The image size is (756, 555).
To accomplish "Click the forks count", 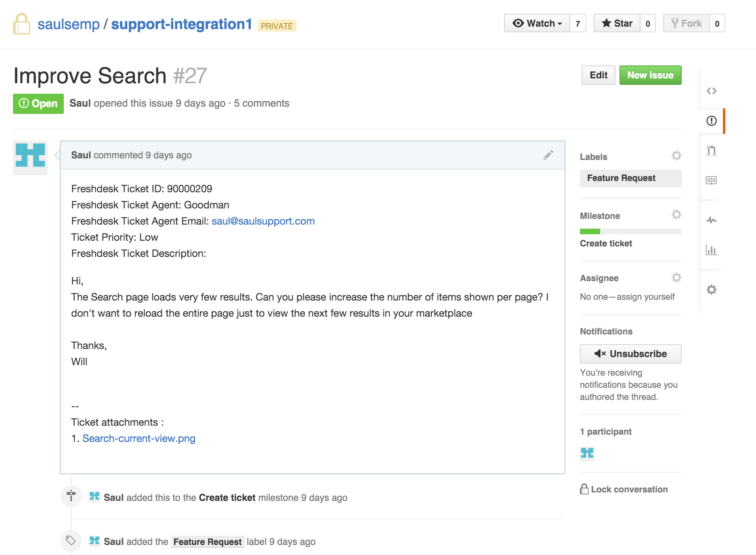I will click(717, 23).
